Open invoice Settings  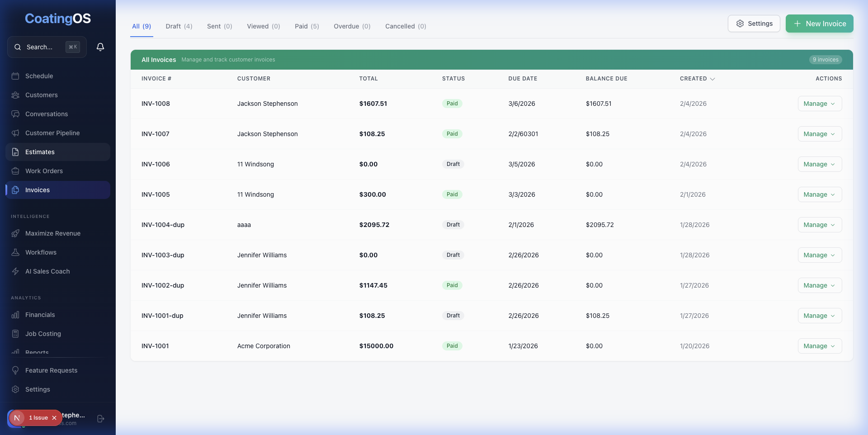pos(754,24)
